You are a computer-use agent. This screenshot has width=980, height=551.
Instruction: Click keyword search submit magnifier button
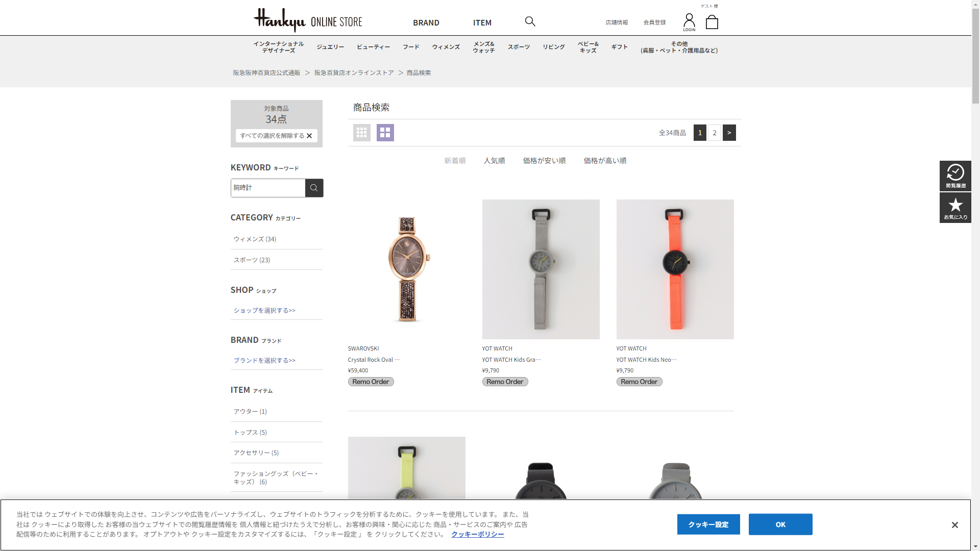tap(314, 188)
